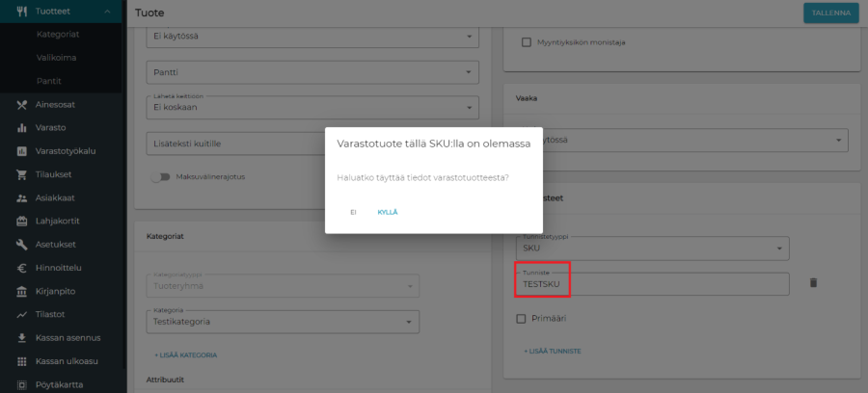Check the Primääri checkbox
868x393 pixels.
click(x=522, y=319)
